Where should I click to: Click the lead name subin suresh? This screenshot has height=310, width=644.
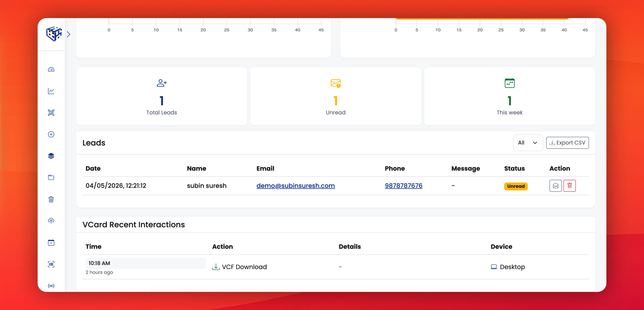pyautogui.click(x=207, y=186)
